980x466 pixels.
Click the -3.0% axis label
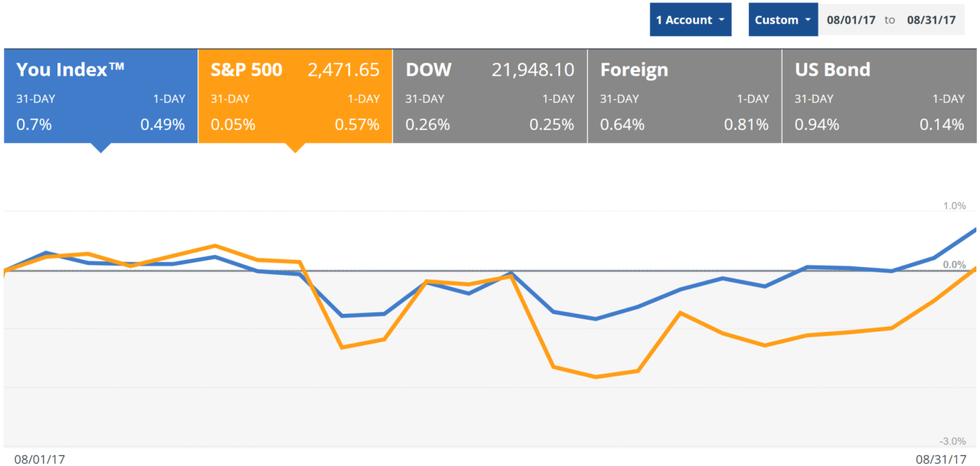954,442
